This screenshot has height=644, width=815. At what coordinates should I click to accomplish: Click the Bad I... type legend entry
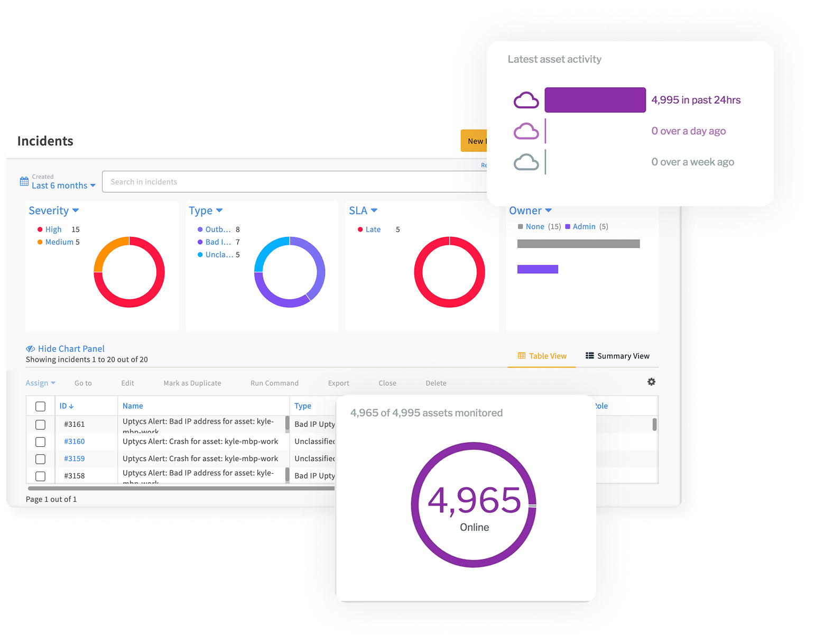[218, 242]
